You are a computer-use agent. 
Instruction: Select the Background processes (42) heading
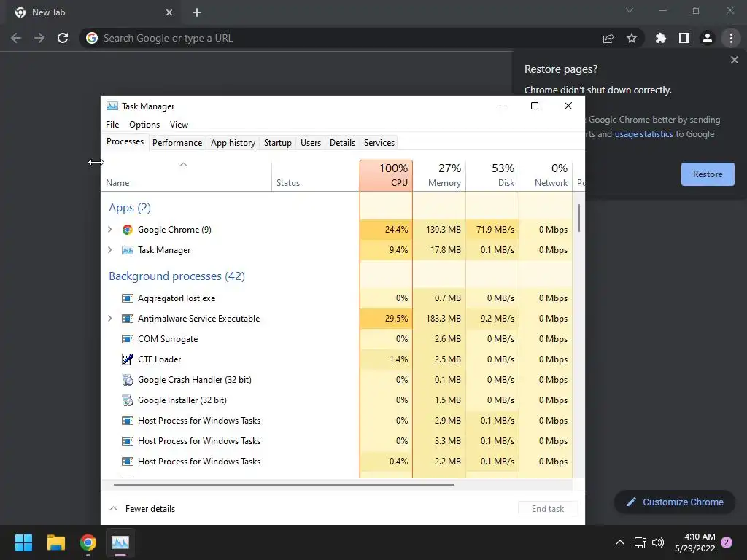[x=177, y=276]
